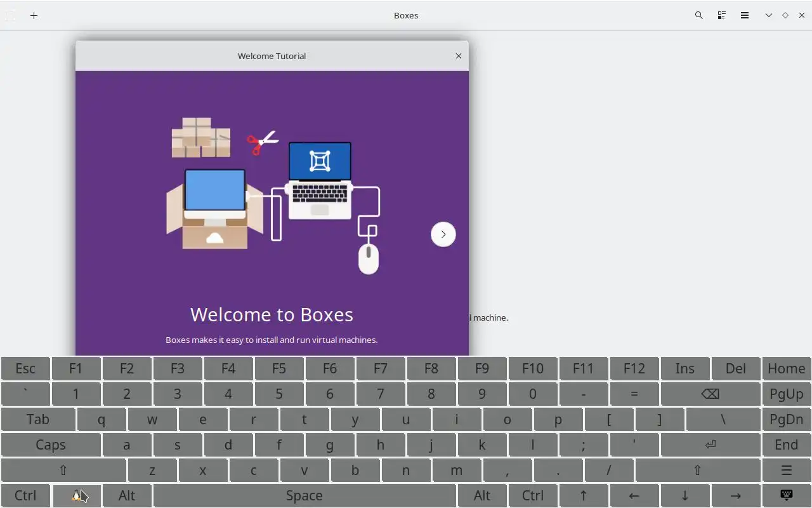Open the hamburger main menu
Viewport: 812px width, 508px height.
(745, 15)
